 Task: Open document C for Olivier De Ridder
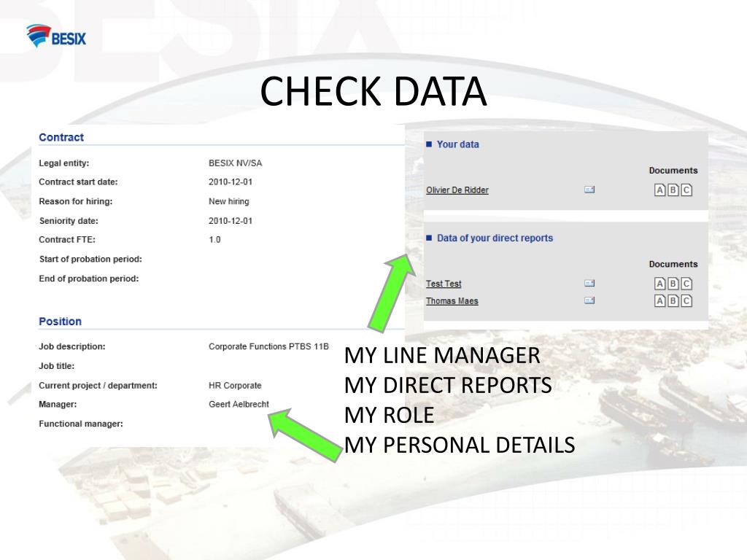pos(686,190)
